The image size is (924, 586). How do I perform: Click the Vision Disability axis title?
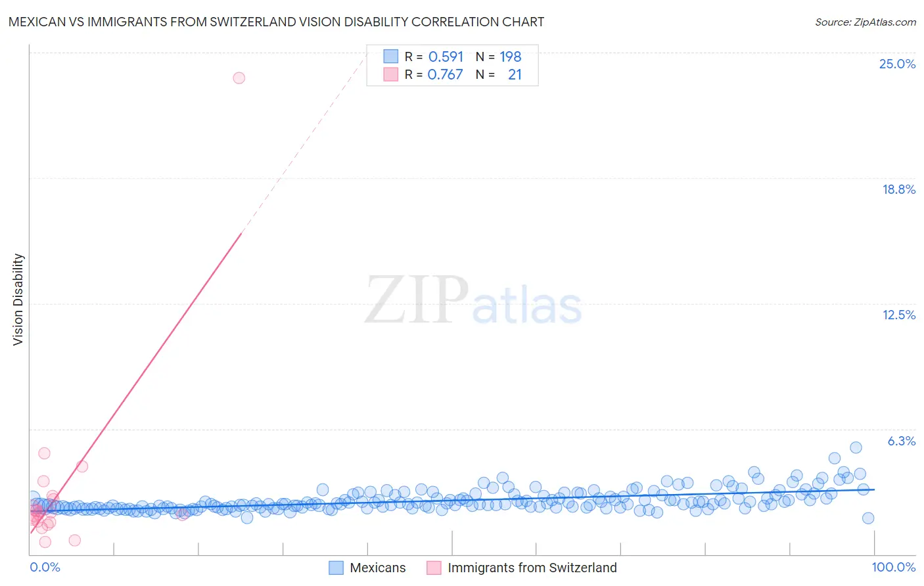click(18, 300)
